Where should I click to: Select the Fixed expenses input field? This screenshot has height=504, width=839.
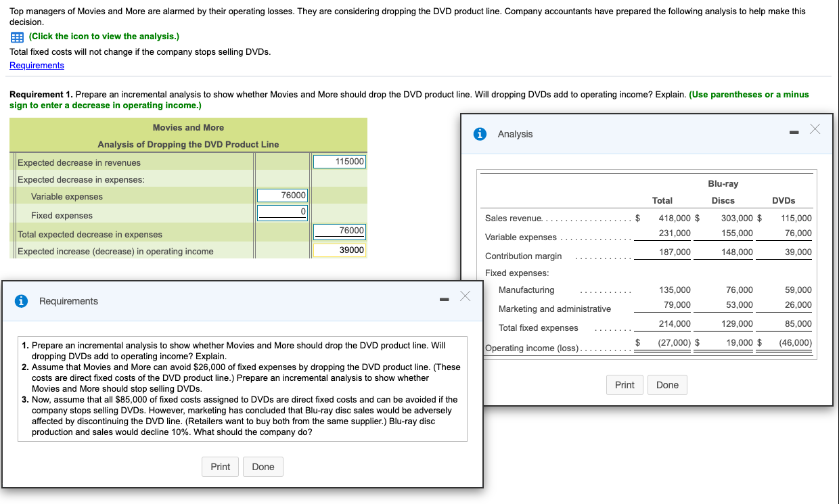tap(282, 212)
